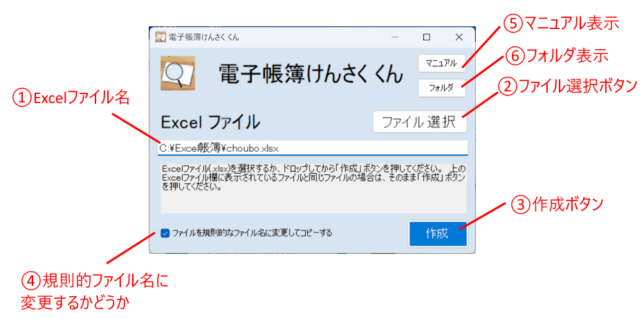Click the ファイル選択 button
Screen dimensions: 644x319
(x=420, y=122)
